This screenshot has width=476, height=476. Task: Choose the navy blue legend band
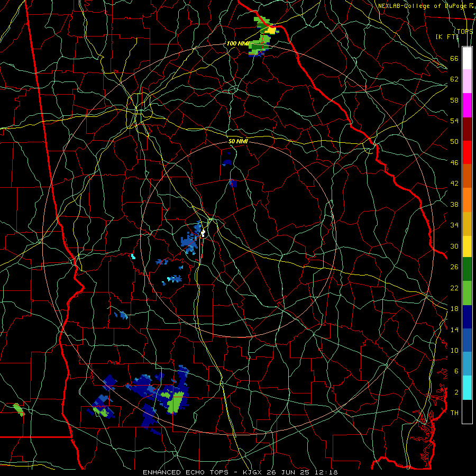[467, 317]
